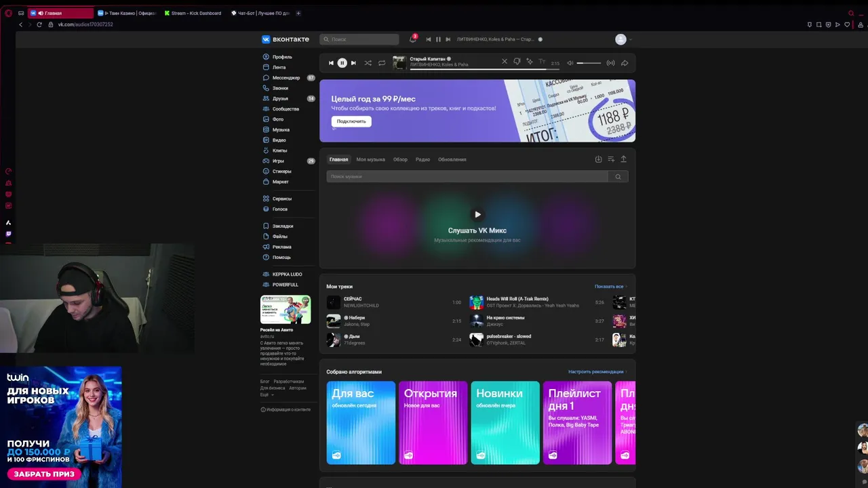Skip to the next track in player bar
Image resolution: width=868 pixels, height=488 pixels.
click(353, 63)
